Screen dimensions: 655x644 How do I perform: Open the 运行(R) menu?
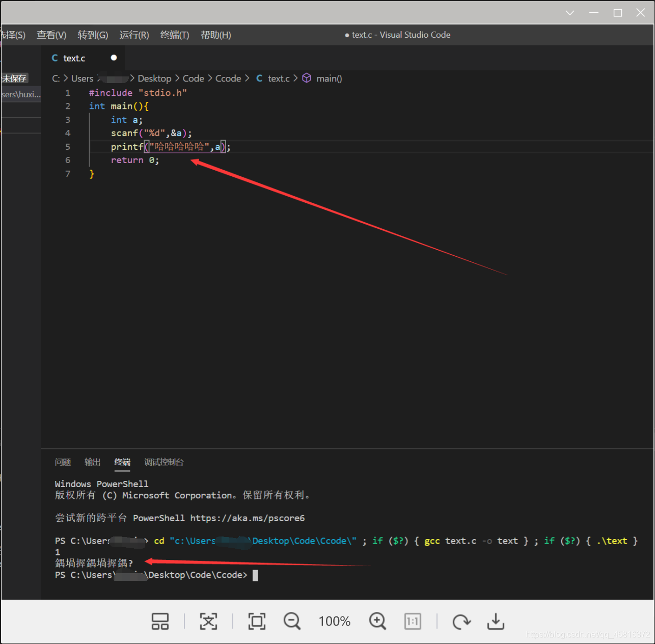point(134,35)
